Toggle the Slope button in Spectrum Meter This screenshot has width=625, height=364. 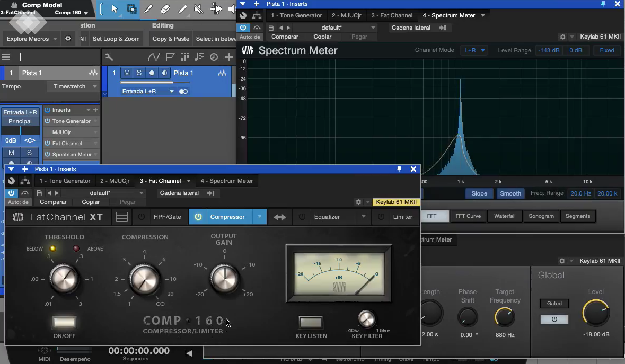[479, 193]
